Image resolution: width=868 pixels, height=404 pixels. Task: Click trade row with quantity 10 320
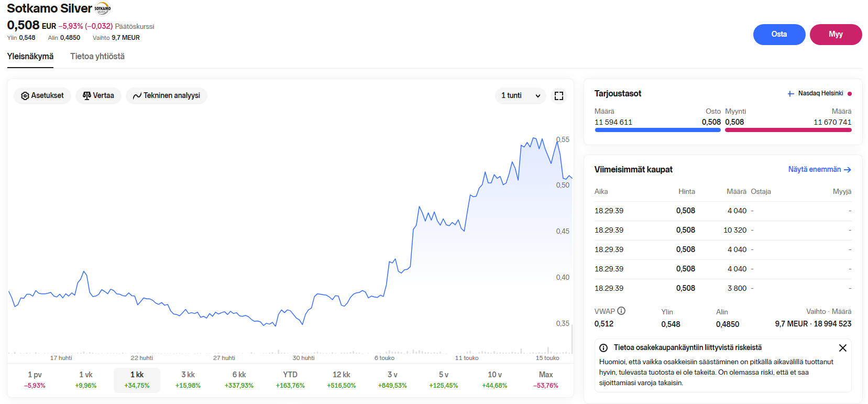click(x=723, y=230)
